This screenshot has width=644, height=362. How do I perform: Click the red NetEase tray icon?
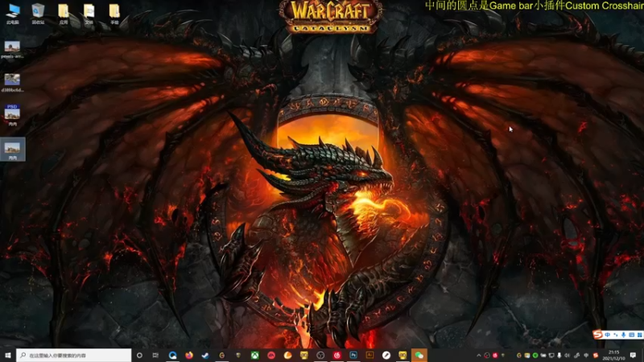(x=495, y=356)
